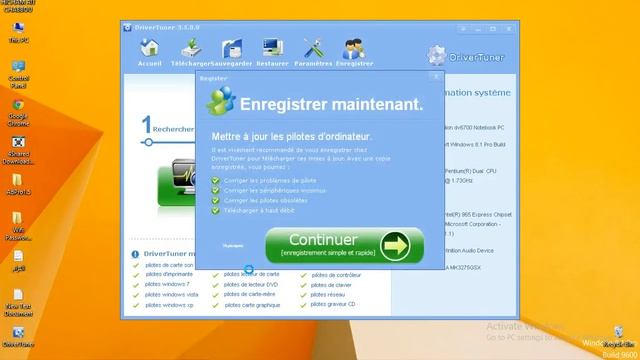Maximize the DriverTuner window
Screen dimensions: 640x360
(493, 29)
